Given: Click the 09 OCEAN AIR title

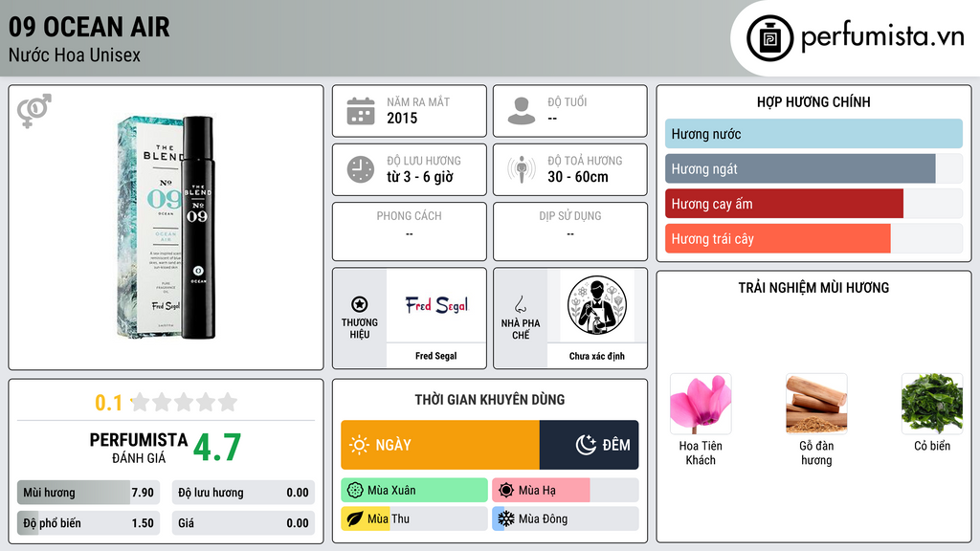Looking at the screenshot, I should click(89, 27).
